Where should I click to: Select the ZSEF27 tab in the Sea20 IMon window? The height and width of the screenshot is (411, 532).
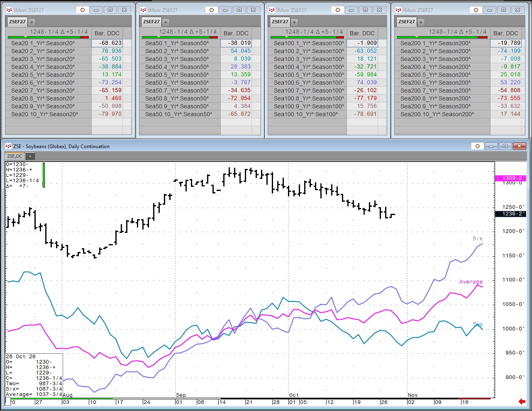[17, 22]
